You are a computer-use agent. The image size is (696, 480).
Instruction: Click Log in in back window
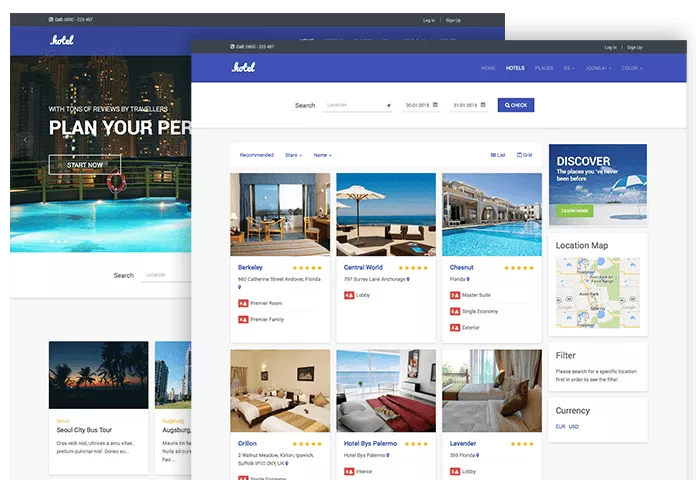[429, 20]
